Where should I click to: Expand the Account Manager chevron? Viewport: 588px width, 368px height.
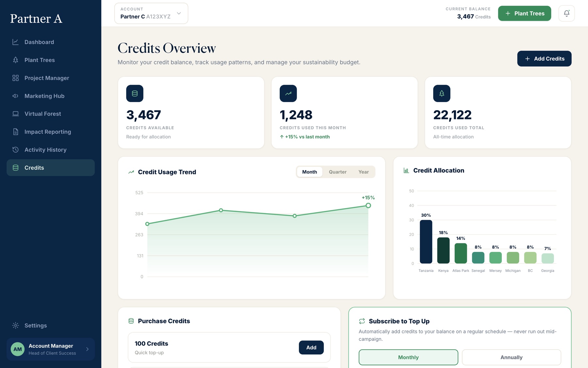pos(87,349)
